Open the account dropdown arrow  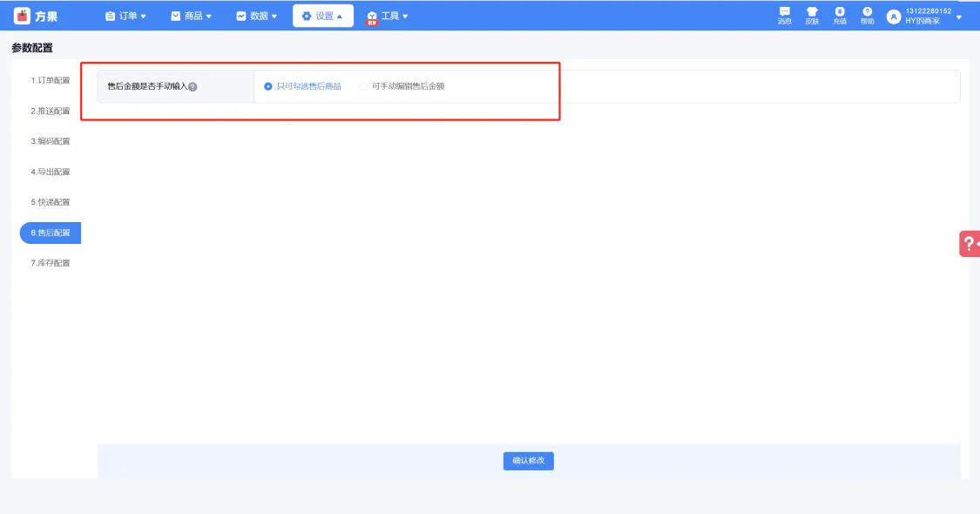pyautogui.click(x=959, y=17)
